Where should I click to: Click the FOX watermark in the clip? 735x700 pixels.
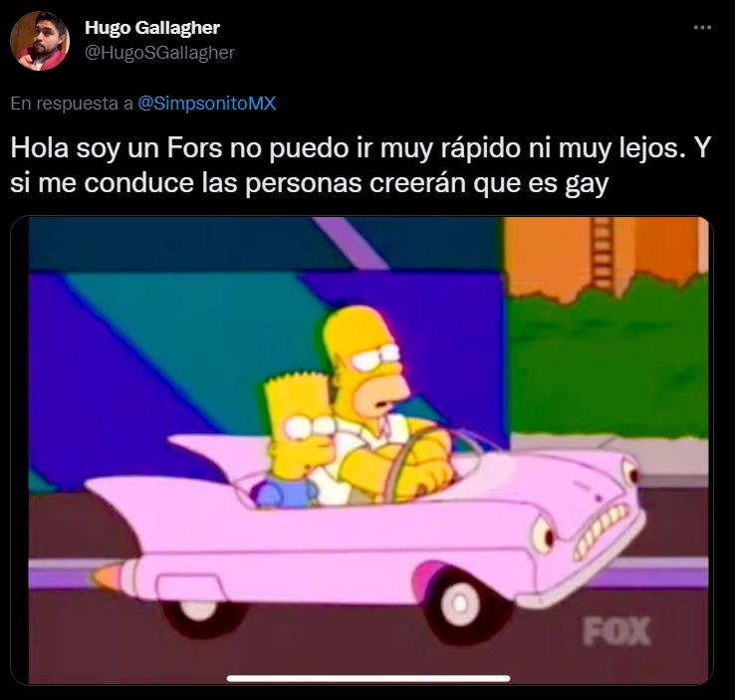pyautogui.click(x=616, y=631)
